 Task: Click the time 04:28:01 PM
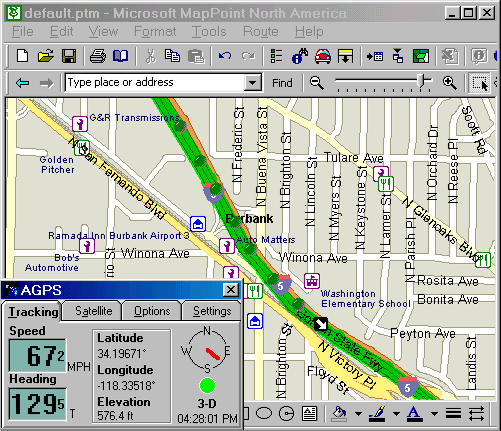(207, 418)
